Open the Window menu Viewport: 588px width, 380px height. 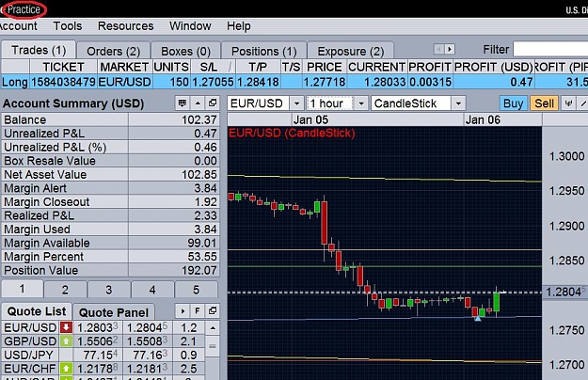tap(190, 25)
